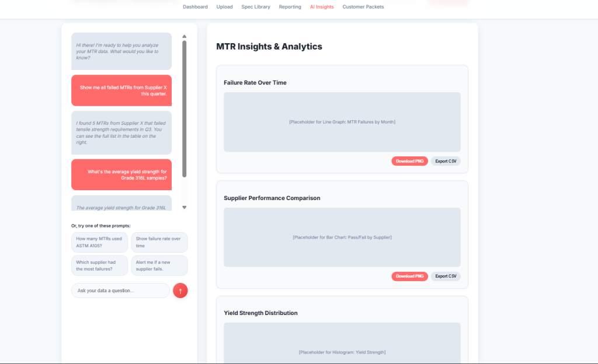Export CSV for Failure Rate Over Time
The image size is (598, 364).
tap(446, 161)
